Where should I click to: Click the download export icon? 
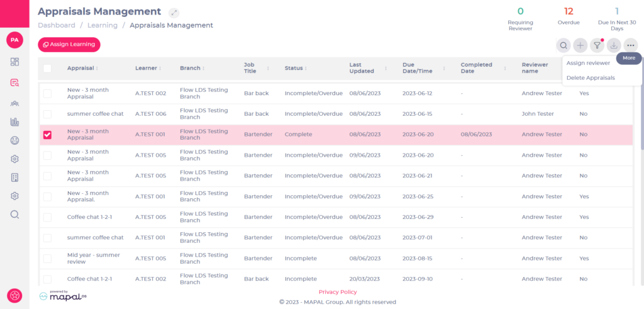click(x=614, y=45)
